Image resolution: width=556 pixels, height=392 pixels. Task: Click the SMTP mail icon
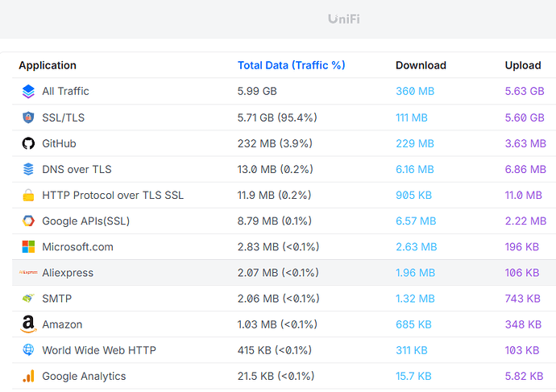pos(28,299)
